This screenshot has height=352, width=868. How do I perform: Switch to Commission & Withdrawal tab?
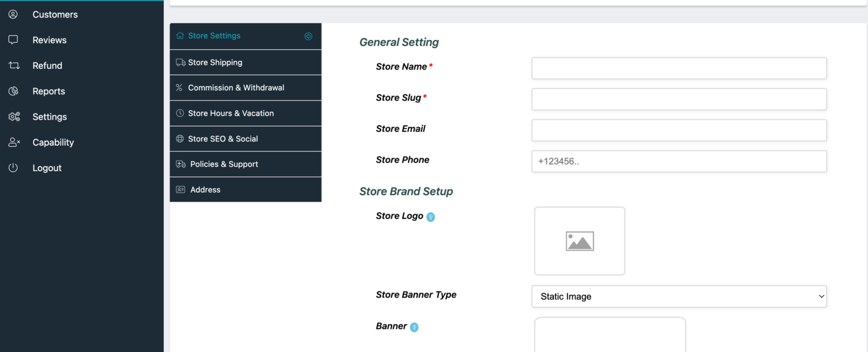coord(245,88)
